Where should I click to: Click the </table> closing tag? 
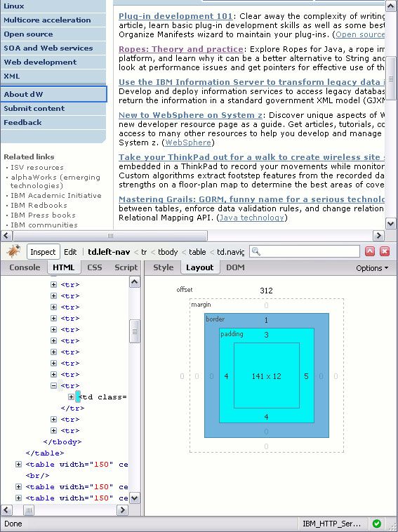(44, 453)
